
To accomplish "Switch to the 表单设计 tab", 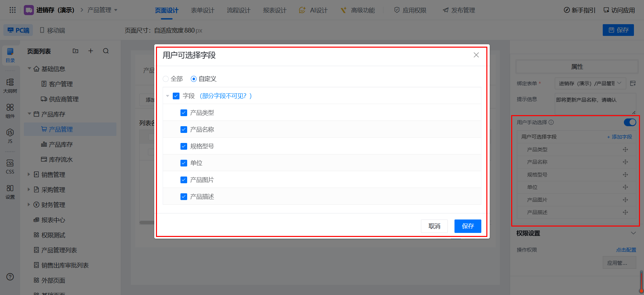I will 202,10.
